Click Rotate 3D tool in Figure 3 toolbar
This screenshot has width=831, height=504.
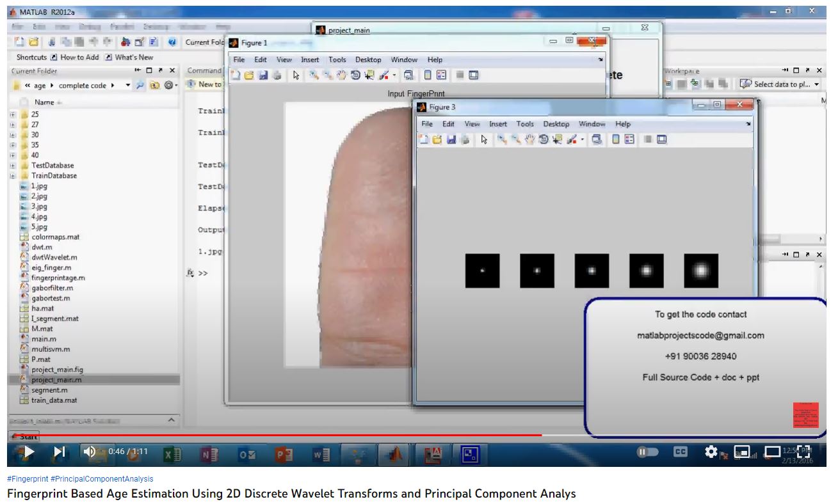tap(544, 139)
